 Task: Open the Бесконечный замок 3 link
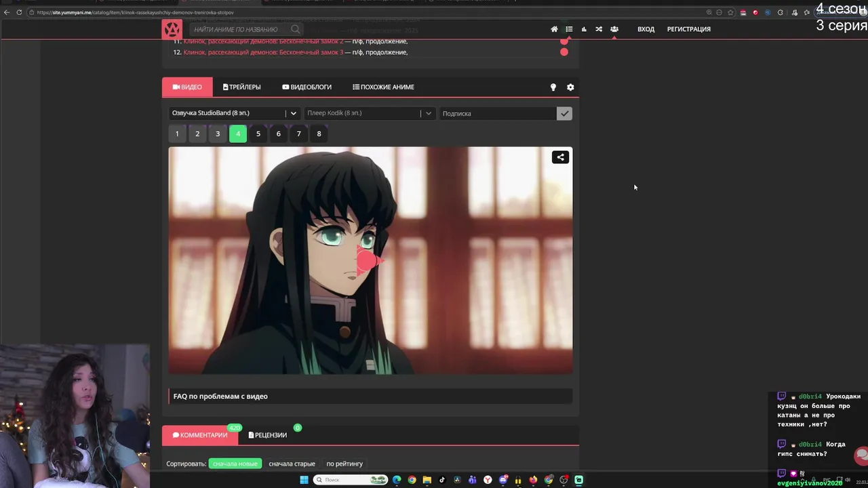(263, 52)
